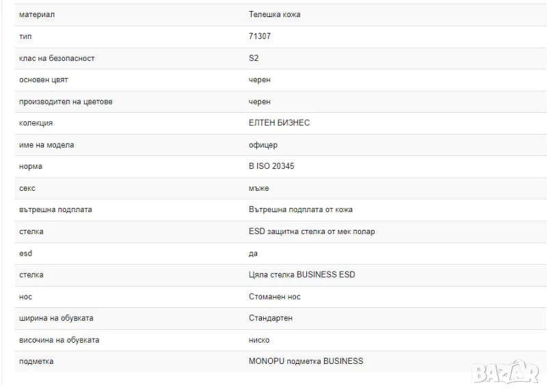The width and height of the screenshot is (547, 392).
Task: Click the 'клас на безопасност' label
Action: (x=57, y=58)
